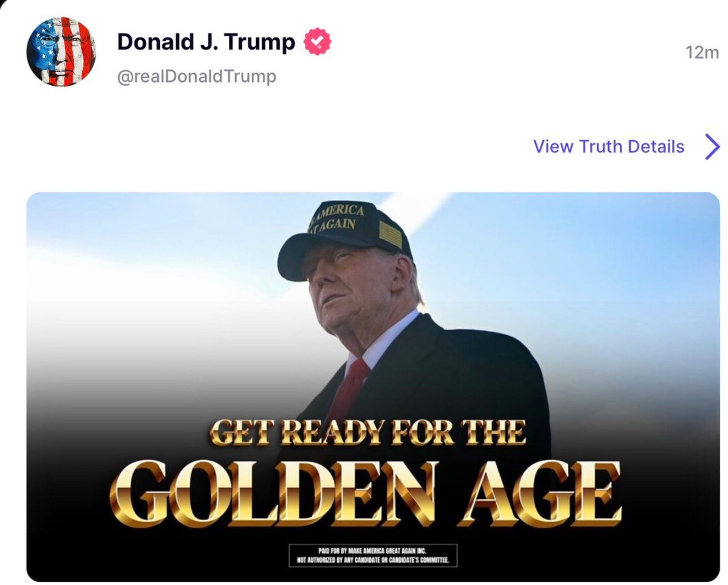Visit the @realDonaldTrump handle
728x585 pixels.
click(197, 76)
